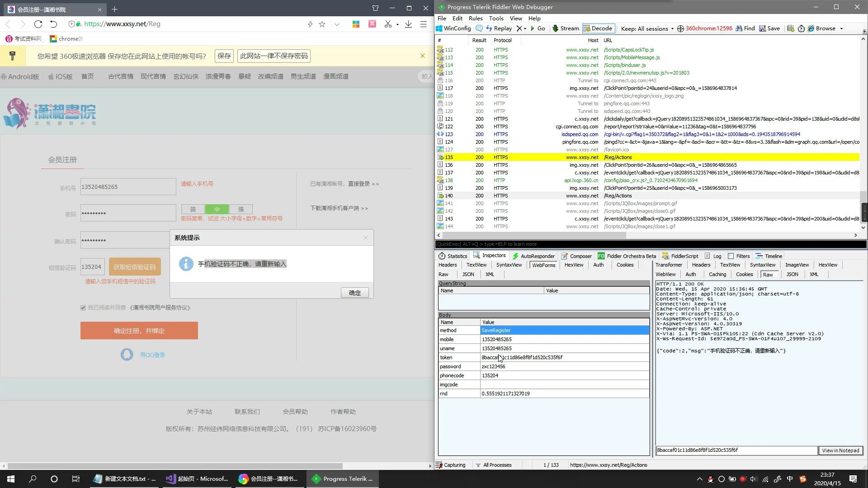Click 确定 button in 系统提示 dialog
This screenshot has width=868, height=488.
pyautogui.click(x=354, y=293)
